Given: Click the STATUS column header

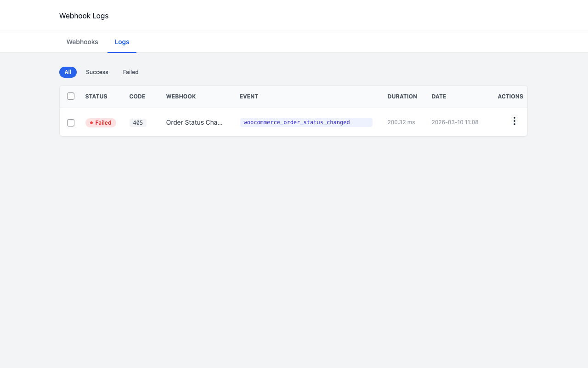Looking at the screenshot, I should tap(96, 97).
